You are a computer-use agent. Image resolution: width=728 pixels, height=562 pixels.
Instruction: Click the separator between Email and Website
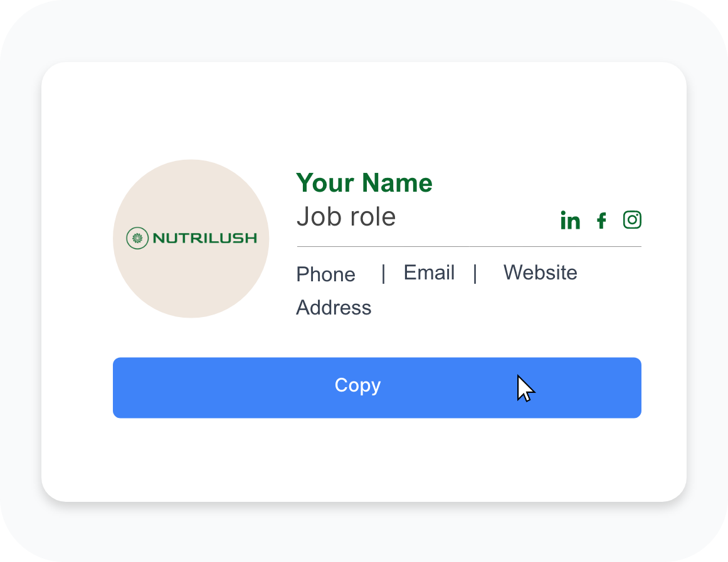click(x=475, y=274)
